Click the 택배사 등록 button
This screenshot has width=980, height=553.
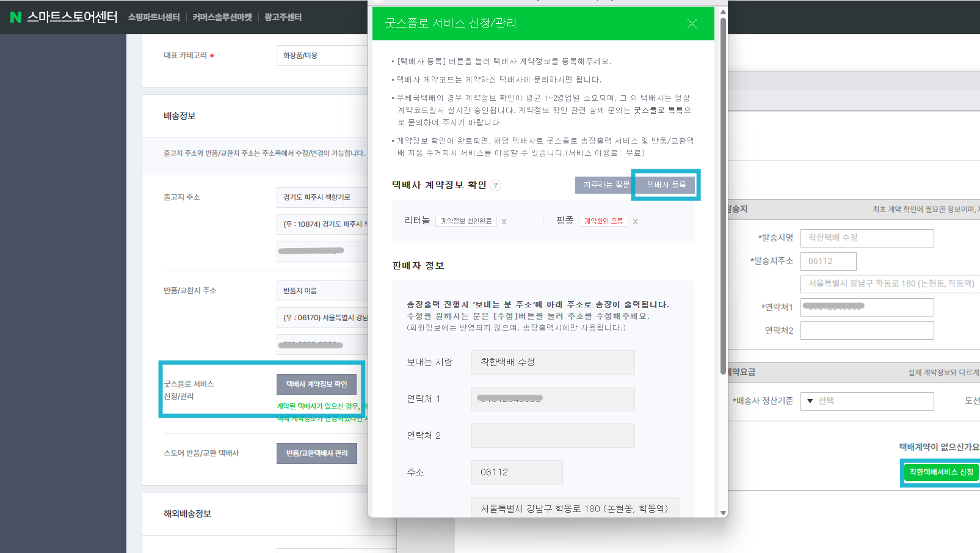tap(666, 185)
